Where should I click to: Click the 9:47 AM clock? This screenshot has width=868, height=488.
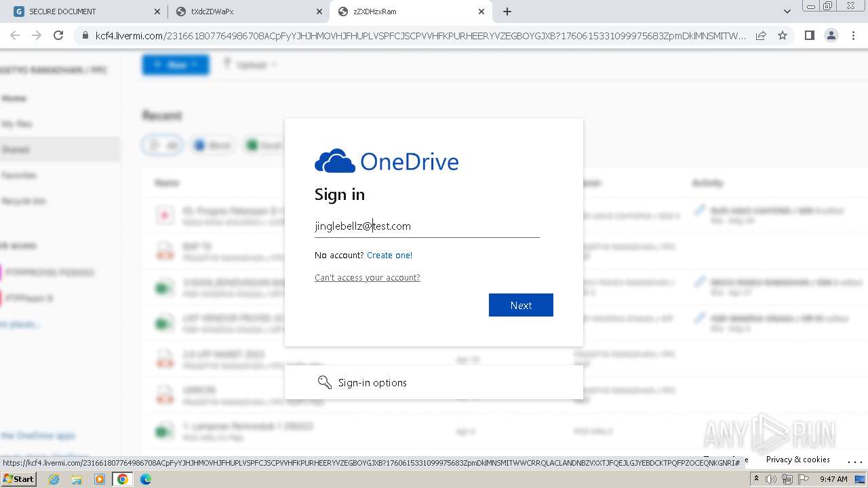point(833,479)
